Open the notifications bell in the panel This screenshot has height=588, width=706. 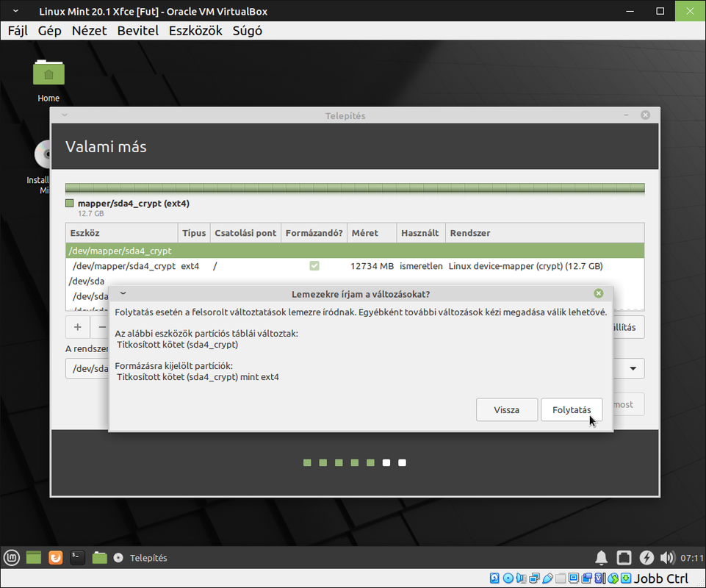coord(601,558)
